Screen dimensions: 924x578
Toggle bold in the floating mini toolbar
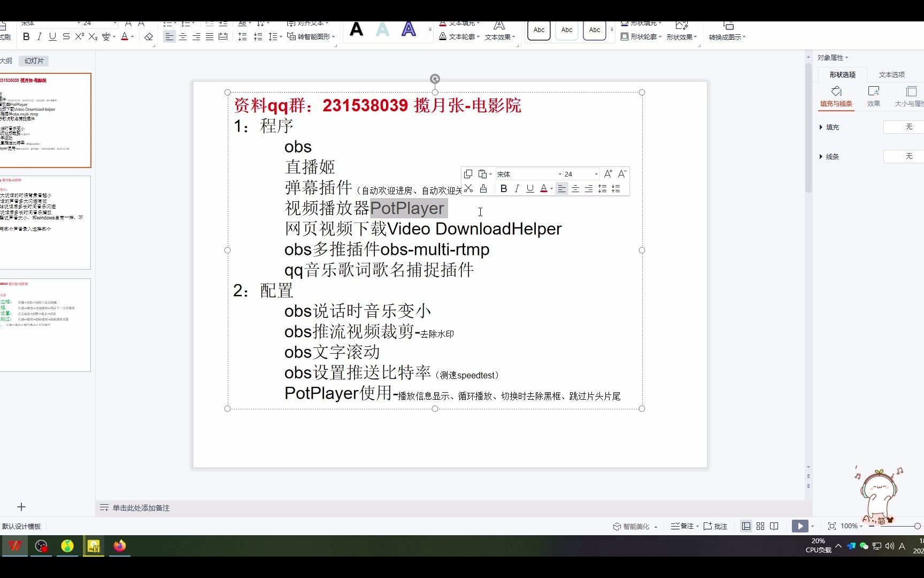point(503,188)
